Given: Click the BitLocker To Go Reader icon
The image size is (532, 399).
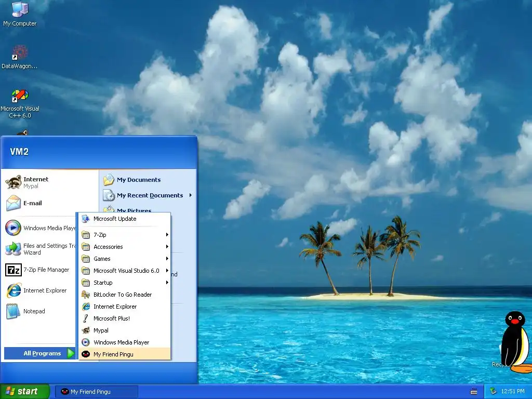Looking at the screenshot, I should click(86, 295).
